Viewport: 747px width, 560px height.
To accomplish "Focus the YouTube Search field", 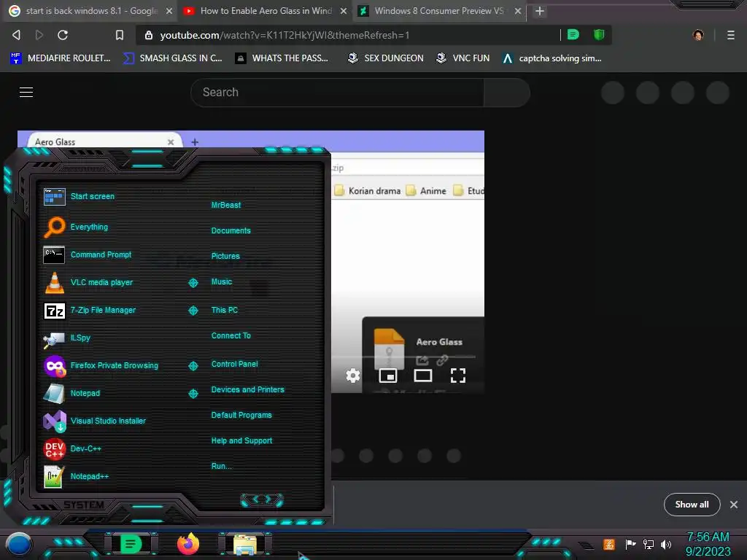I will (x=337, y=93).
